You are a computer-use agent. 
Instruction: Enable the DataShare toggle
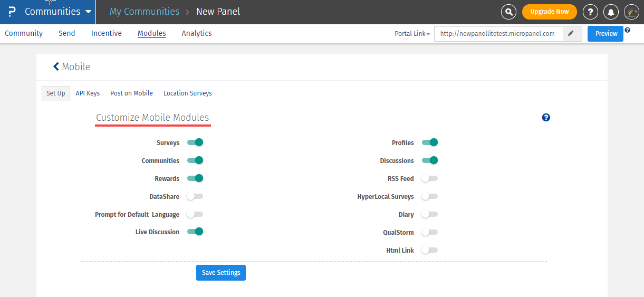coord(195,196)
